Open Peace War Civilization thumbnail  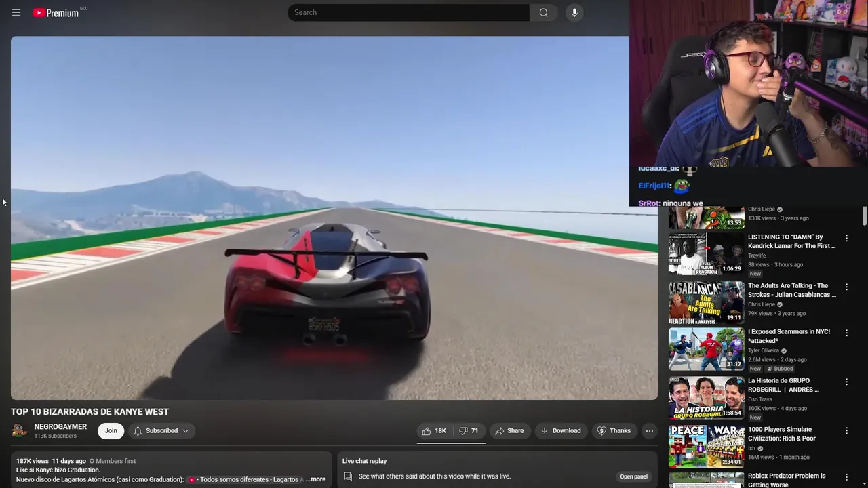point(706,447)
